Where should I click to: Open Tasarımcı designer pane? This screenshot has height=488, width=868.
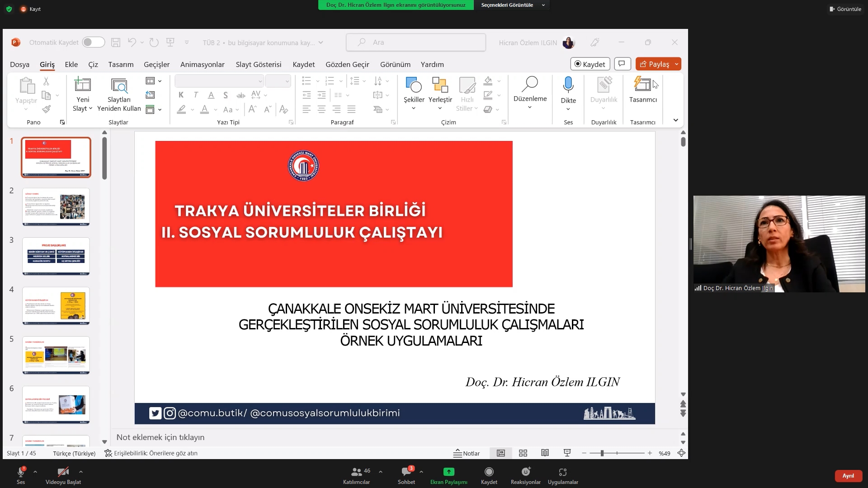coord(643,89)
